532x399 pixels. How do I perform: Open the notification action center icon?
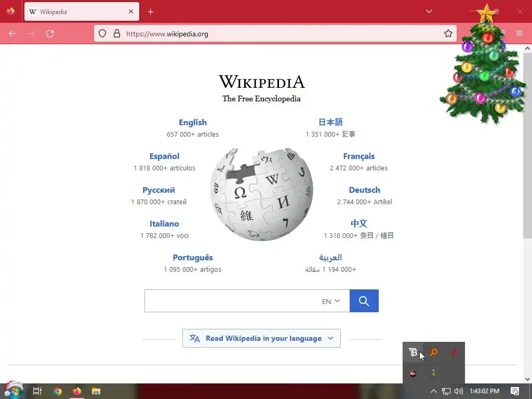coord(515,391)
